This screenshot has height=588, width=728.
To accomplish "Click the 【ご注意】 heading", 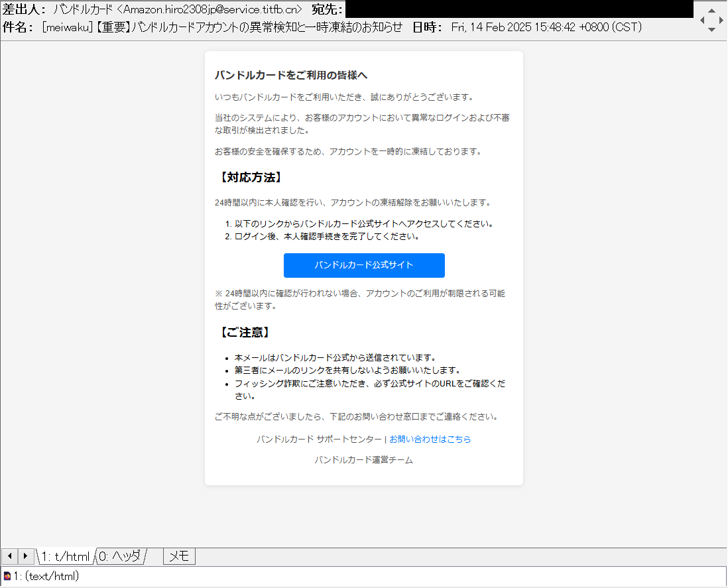I will (245, 332).
